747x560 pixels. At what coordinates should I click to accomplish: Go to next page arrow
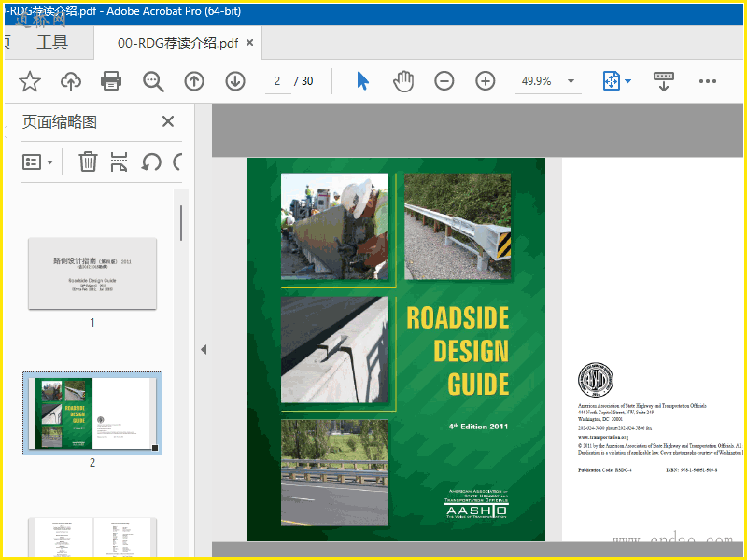[235, 81]
